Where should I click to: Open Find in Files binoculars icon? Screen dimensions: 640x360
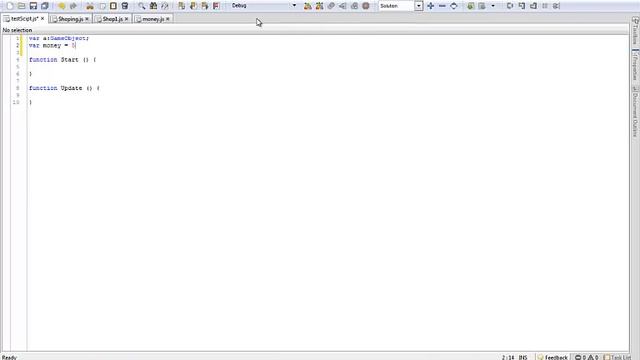point(153,6)
